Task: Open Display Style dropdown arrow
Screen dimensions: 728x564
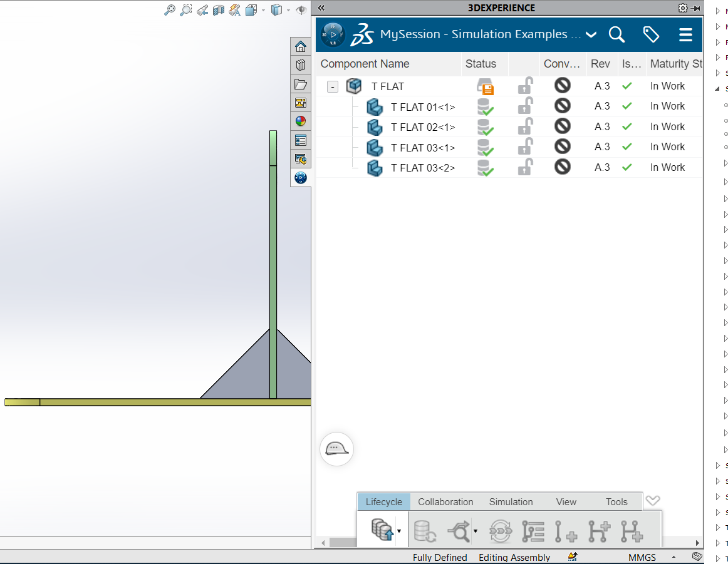Action: pos(288,10)
